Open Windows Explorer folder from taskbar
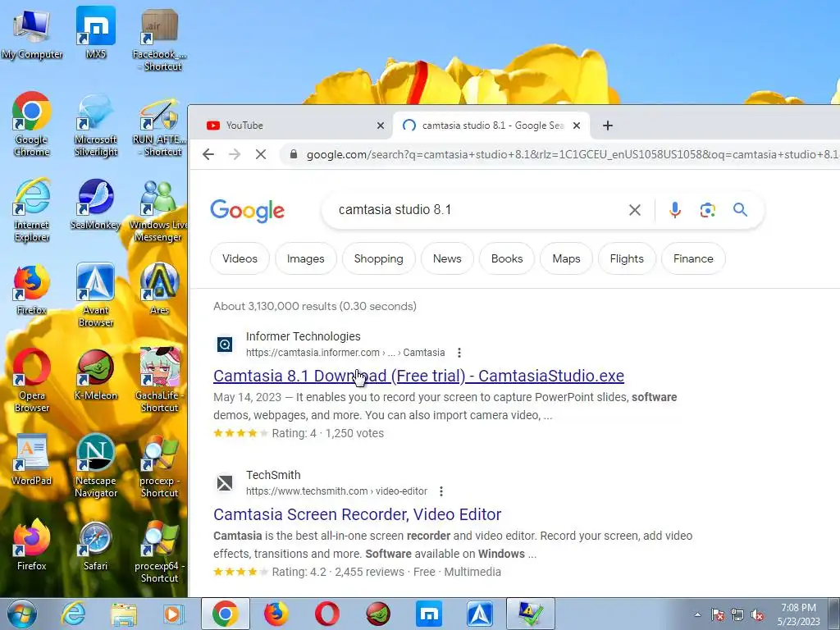This screenshot has height=630, width=840. click(124, 614)
